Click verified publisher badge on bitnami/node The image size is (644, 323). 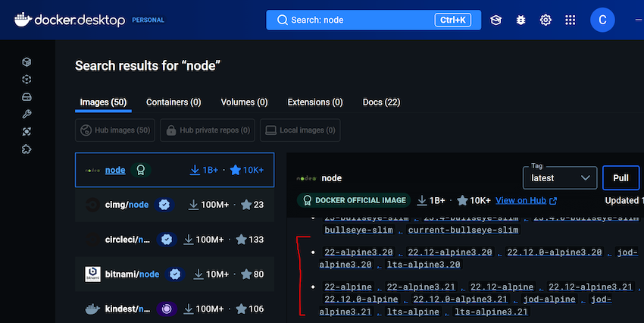point(175,274)
